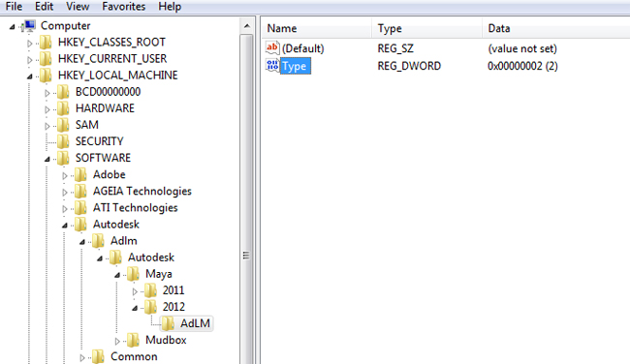Select the SECURITY key label
Screen dimensions: 630x364
99,141
